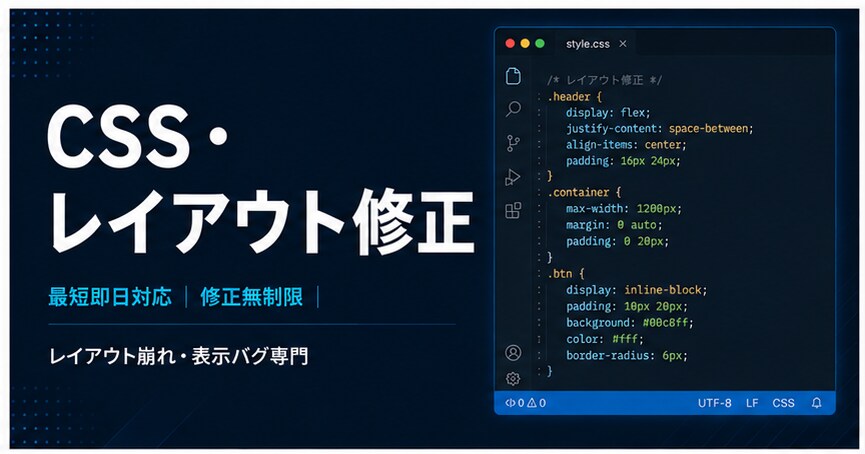Viewport: 865px width, 454px height.
Task: Click the color: #fff line
Action: point(604,339)
